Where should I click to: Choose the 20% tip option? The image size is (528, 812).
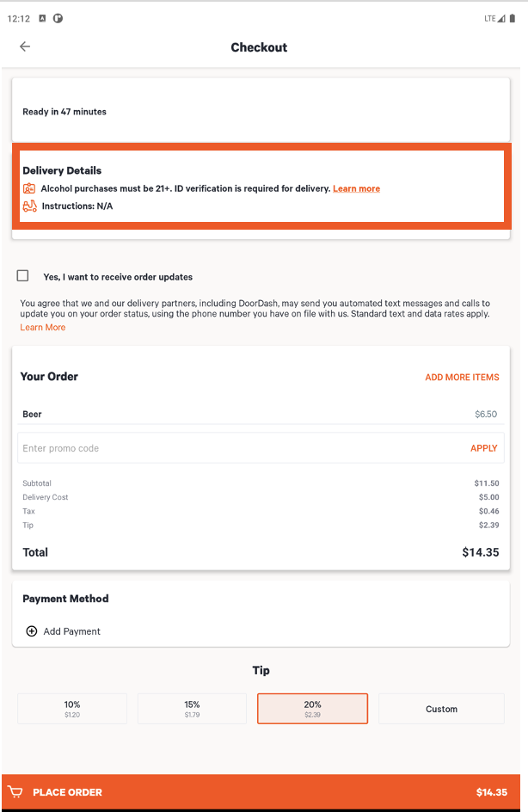(312, 709)
